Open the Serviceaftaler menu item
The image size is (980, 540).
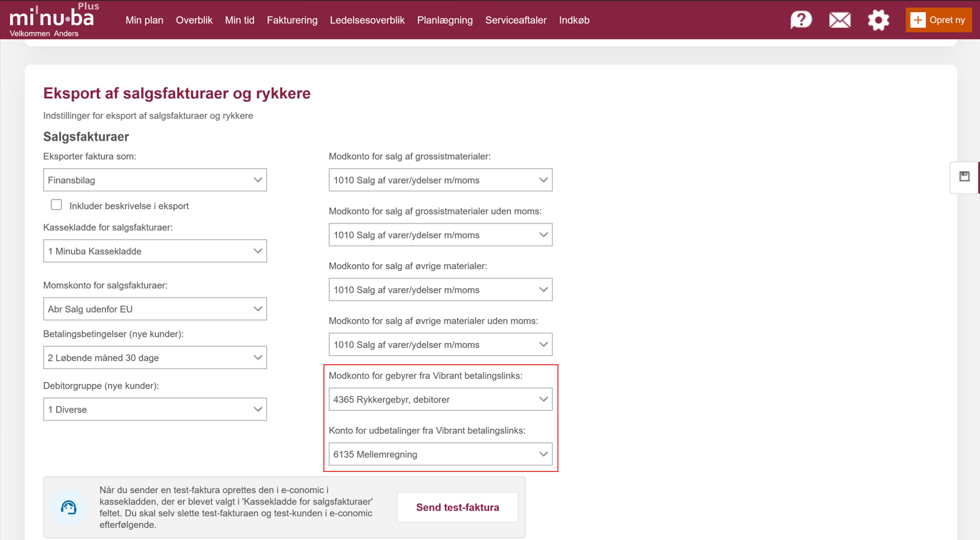pyautogui.click(x=515, y=20)
